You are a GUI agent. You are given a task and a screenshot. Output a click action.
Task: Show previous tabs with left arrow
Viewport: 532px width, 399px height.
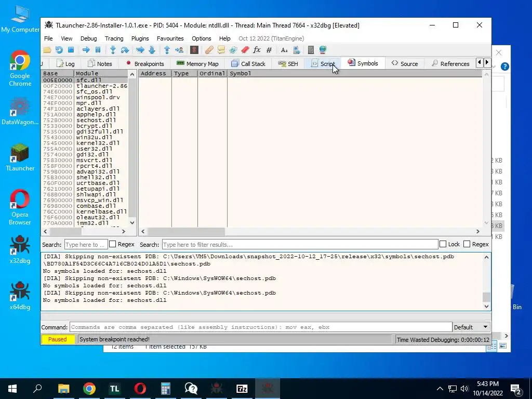(x=480, y=62)
